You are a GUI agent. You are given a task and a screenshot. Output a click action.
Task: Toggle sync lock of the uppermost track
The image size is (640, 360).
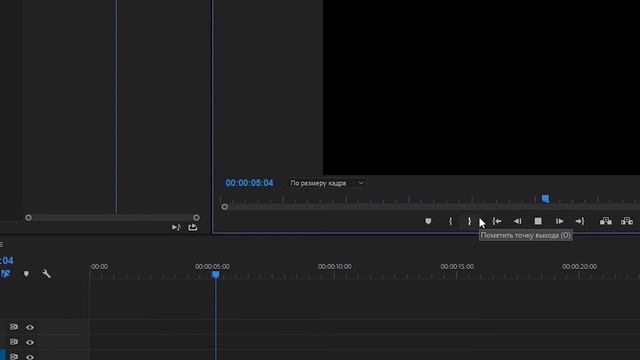14,327
